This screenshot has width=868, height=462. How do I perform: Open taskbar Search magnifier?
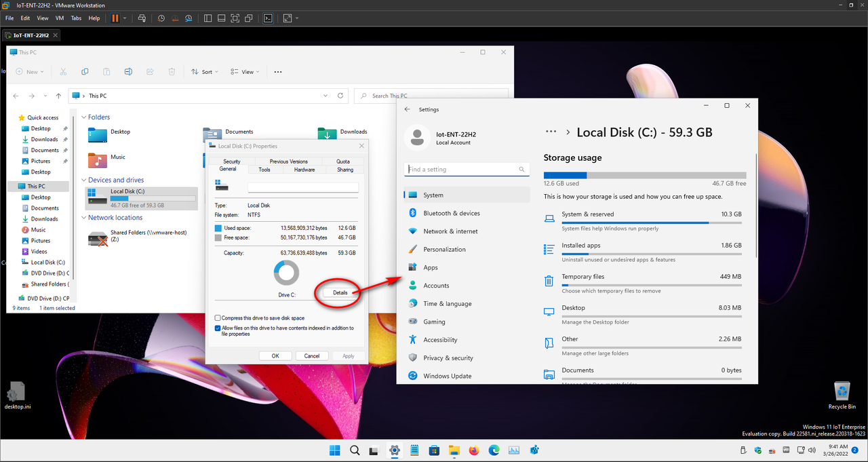click(355, 450)
